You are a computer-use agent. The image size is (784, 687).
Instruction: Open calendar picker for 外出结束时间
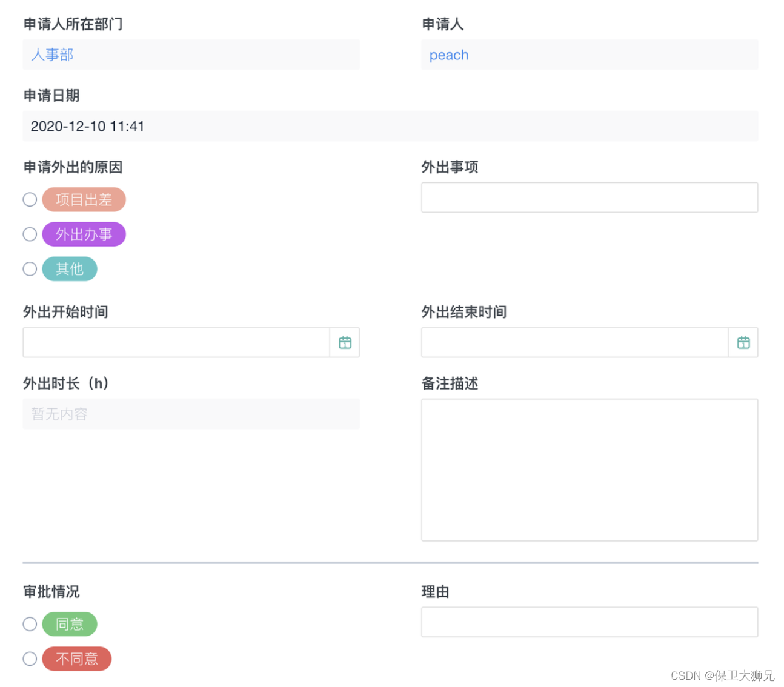point(743,343)
